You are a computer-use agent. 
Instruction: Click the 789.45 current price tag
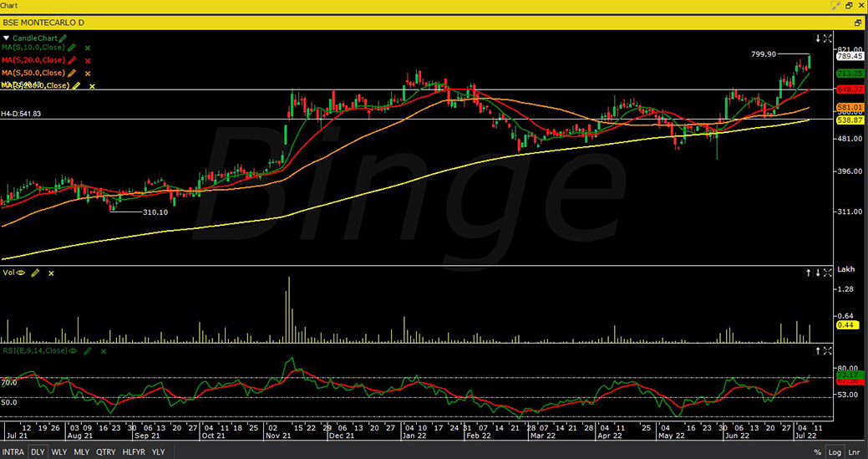[850, 57]
